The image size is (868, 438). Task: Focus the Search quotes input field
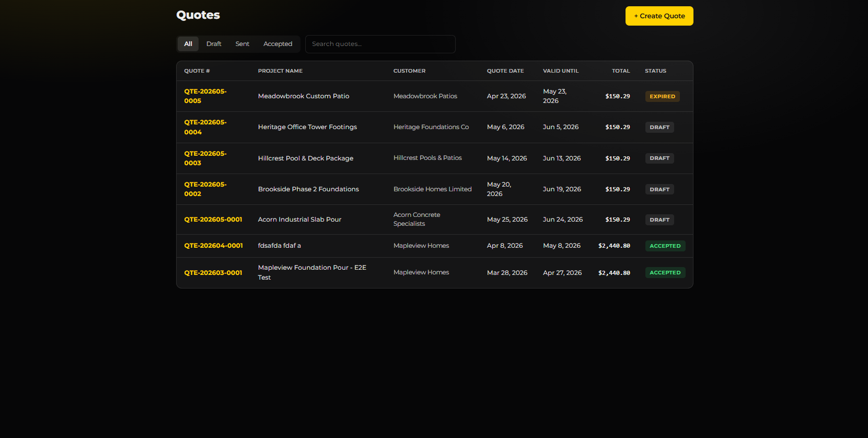click(380, 44)
